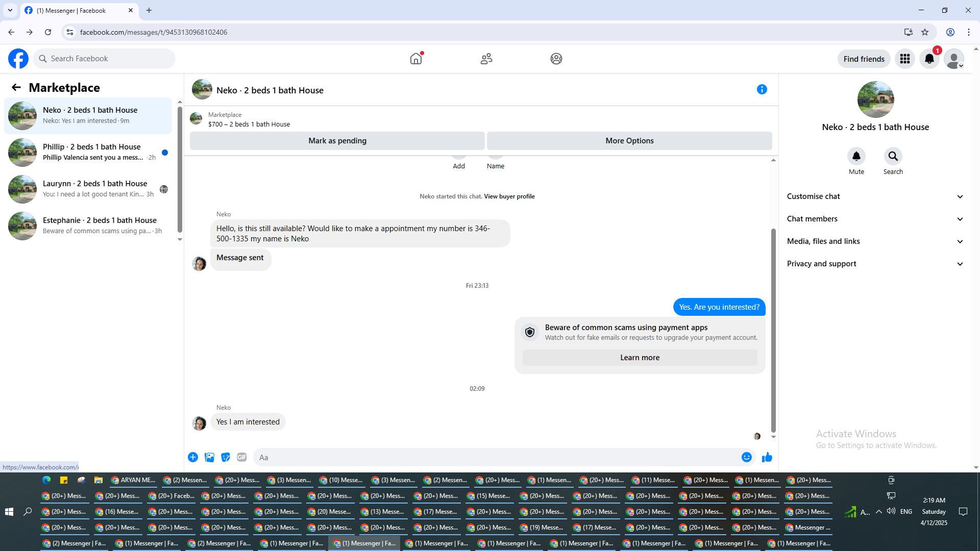Open the ENG language indicator
980x551 pixels.
pyautogui.click(x=906, y=512)
